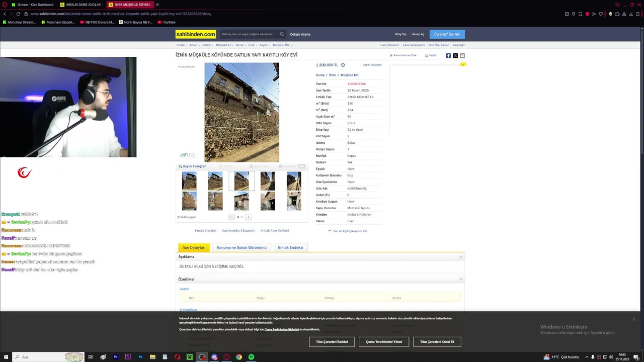The height and width of the screenshot is (362, 644).
Task: Click the Opera snapshot icon in toolbar
Action: click(580, 14)
